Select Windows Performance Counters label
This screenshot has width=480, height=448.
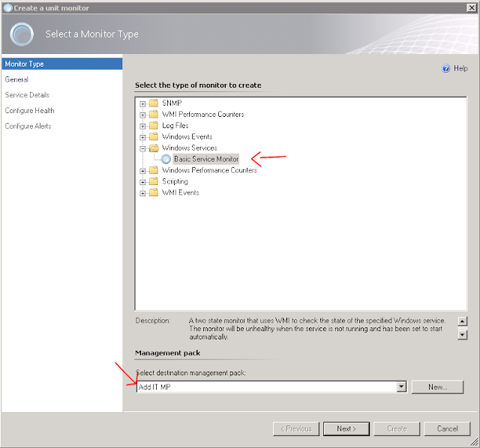tap(209, 170)
